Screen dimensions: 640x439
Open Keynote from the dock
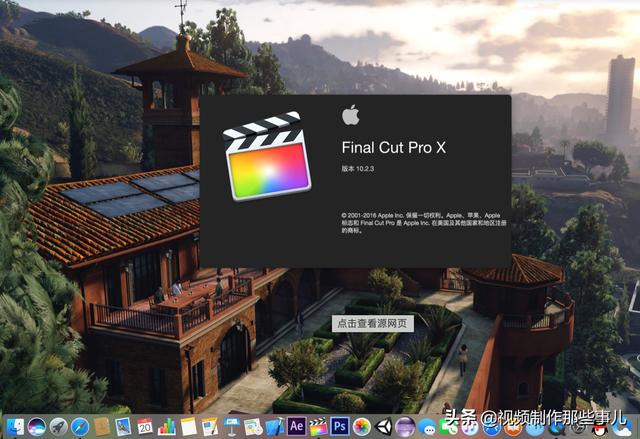pos(231,427)
